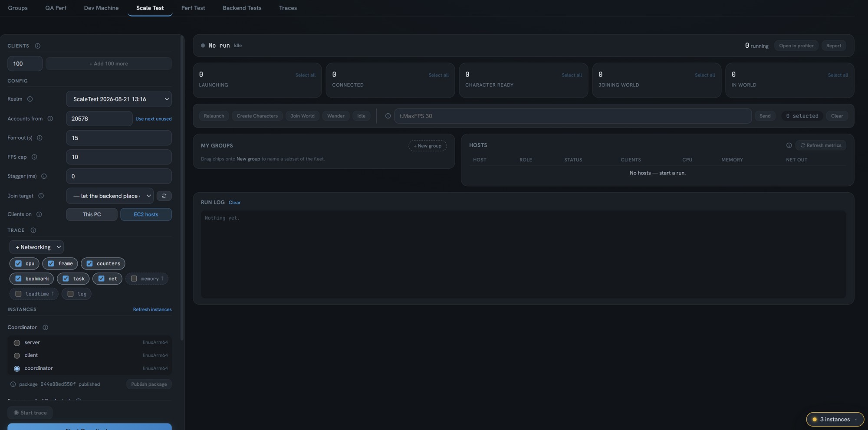Select all Joining World clients
This screenshot has height=430, width=868.
(705, 75)
